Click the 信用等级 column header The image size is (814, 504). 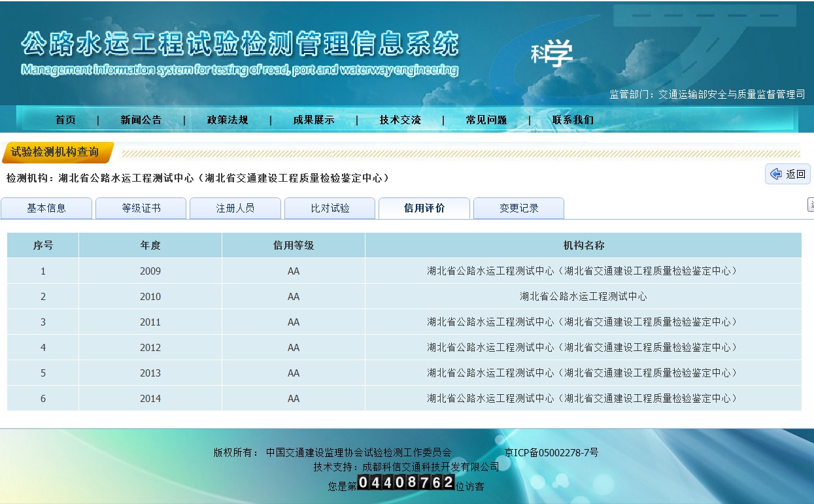point(294,246)
